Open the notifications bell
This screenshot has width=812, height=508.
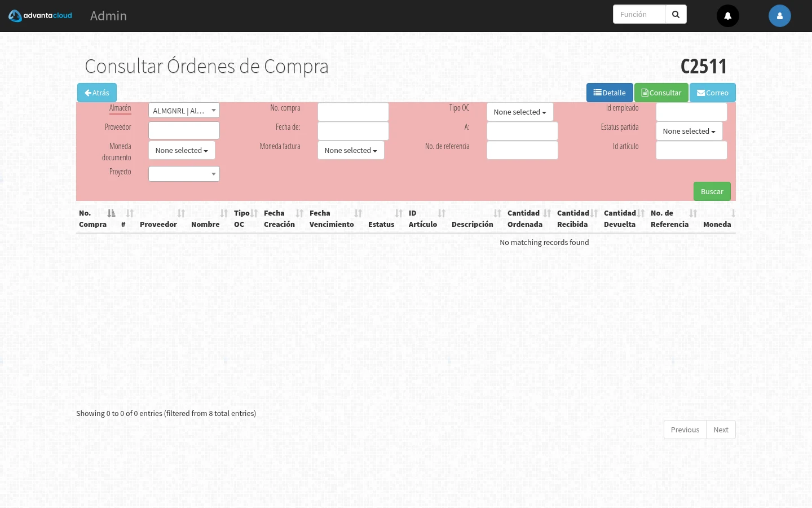point(728,16)
